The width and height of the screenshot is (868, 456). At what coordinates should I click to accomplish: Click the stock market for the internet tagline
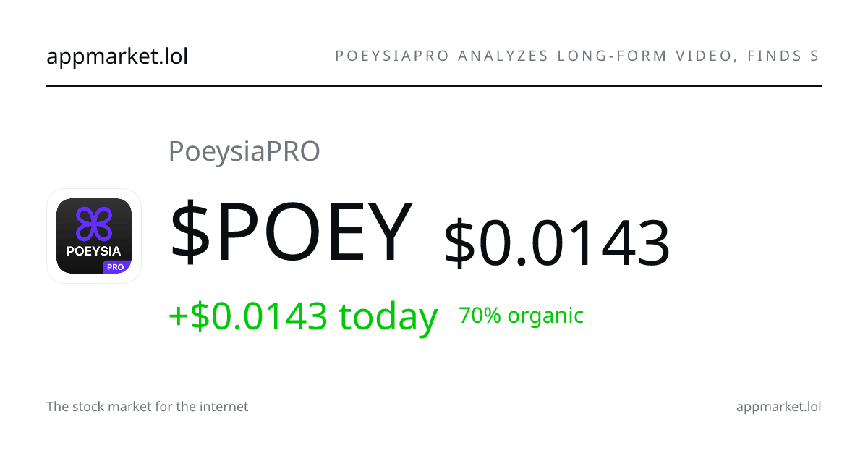[148, 407]
